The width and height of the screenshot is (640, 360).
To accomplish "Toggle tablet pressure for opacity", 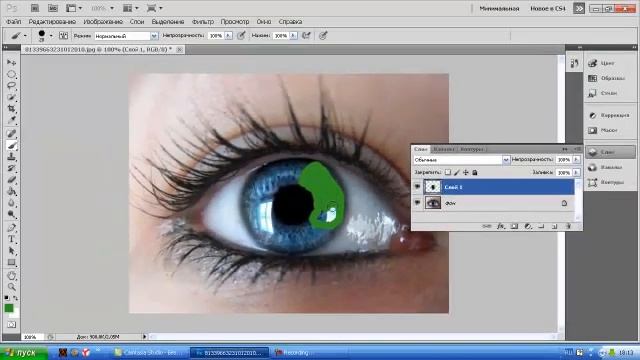I will 242,36.
